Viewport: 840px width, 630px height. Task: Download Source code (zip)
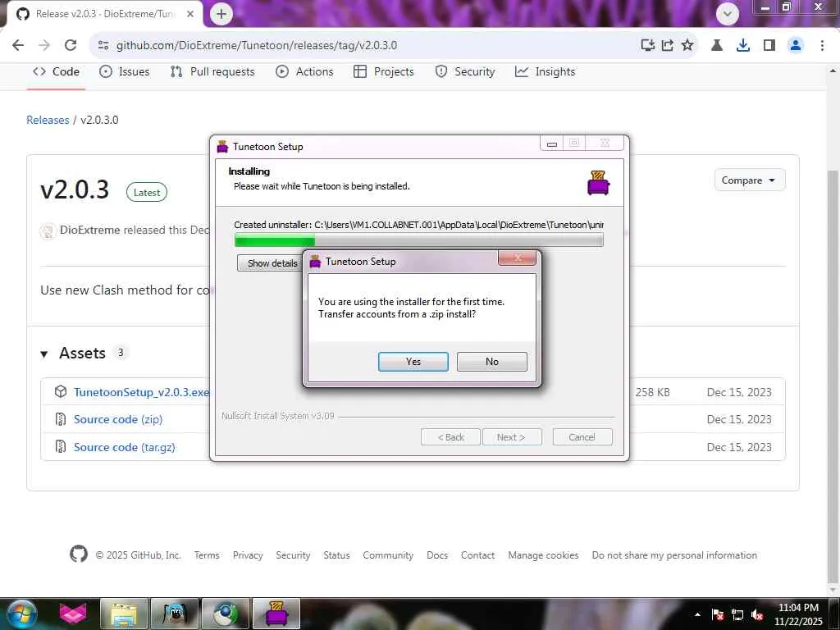[x=118, y=419]
